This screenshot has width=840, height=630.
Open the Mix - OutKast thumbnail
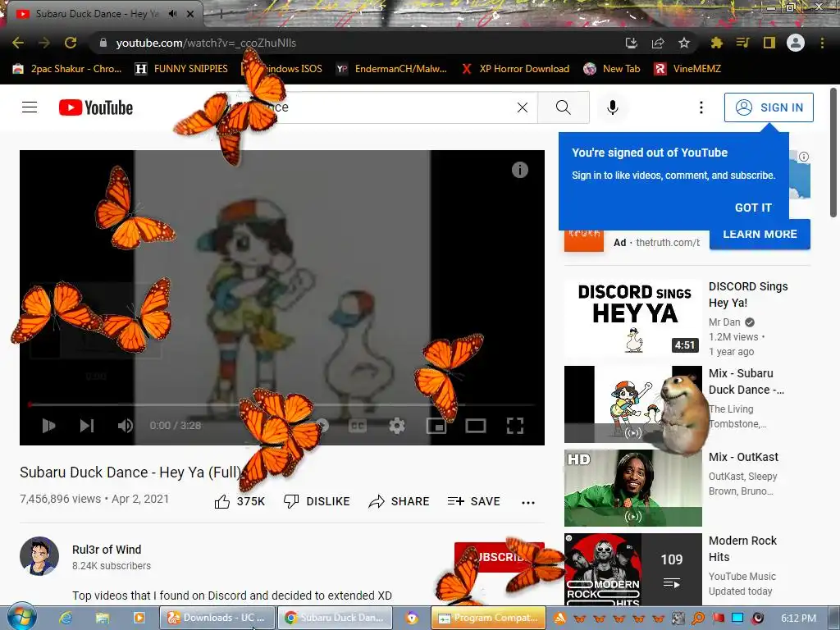632,488
